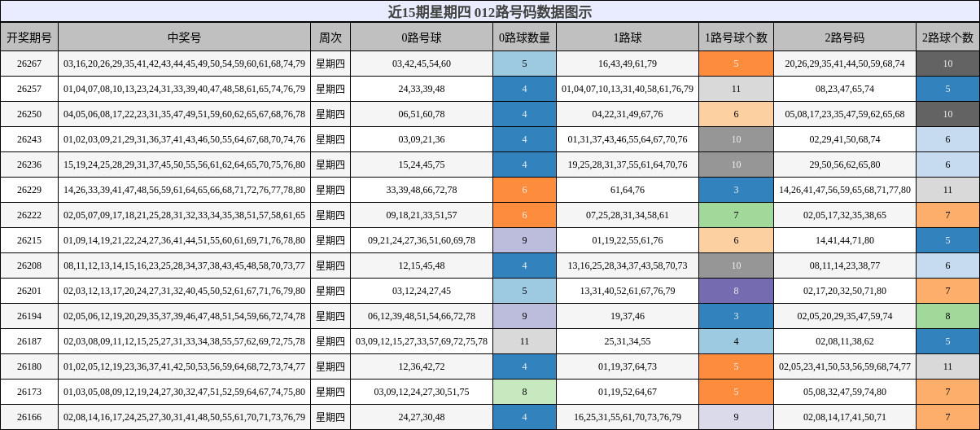Click the 1路球 cell 25,31,34,55
Image resolution: width=980 pixels, height=430 pixels.
pos(628,341)
